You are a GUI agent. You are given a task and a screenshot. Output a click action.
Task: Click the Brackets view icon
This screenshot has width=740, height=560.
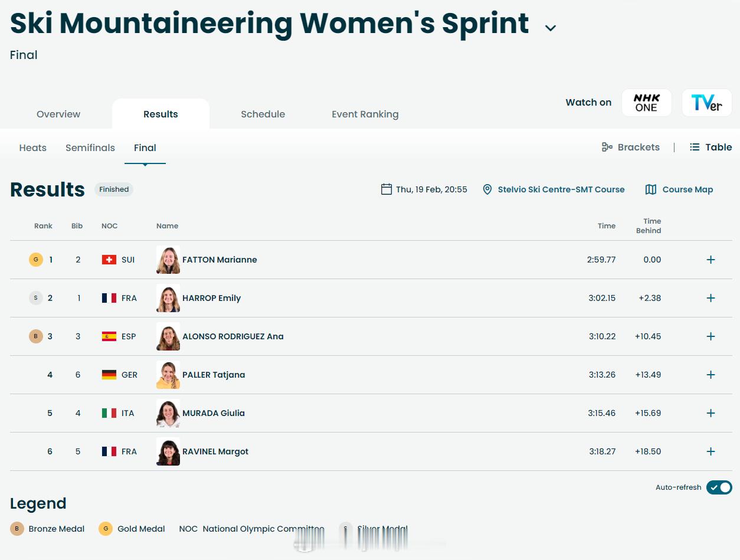coord(607,147)
